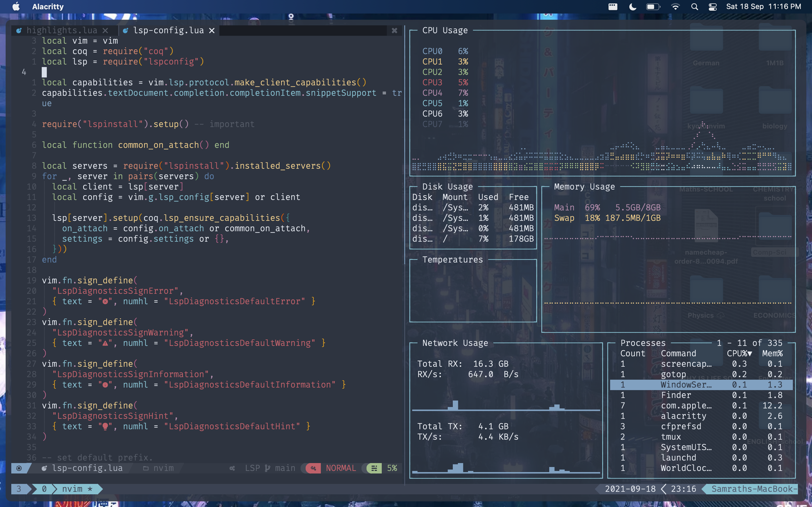Close the lsp-config.lua buffer tab
812x507 pixels.
pos(212,30)
